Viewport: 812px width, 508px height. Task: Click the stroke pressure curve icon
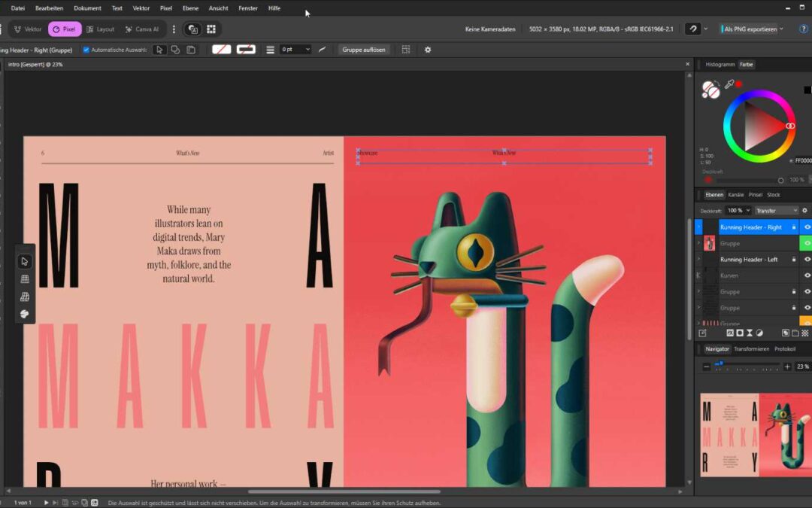[322, 50]
